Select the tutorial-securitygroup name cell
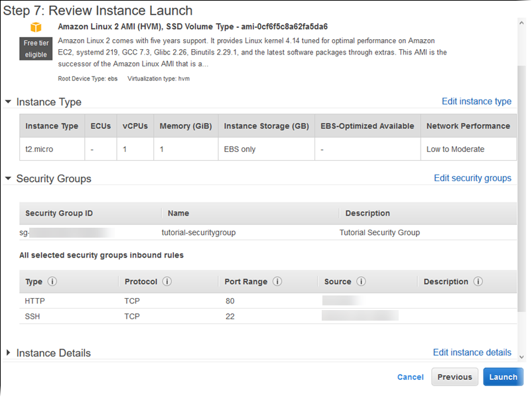This screenshot has height=397, width=532. [x=198, y=232]
